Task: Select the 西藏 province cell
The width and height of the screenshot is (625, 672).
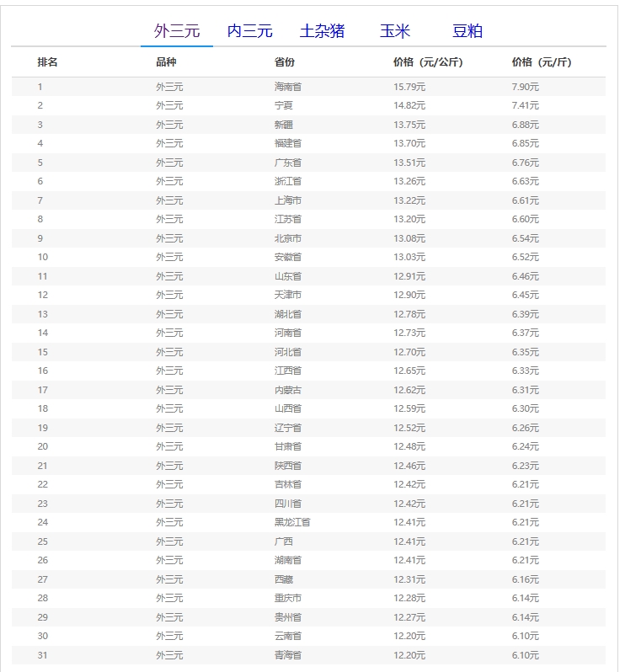Action: tap(284, 579)
